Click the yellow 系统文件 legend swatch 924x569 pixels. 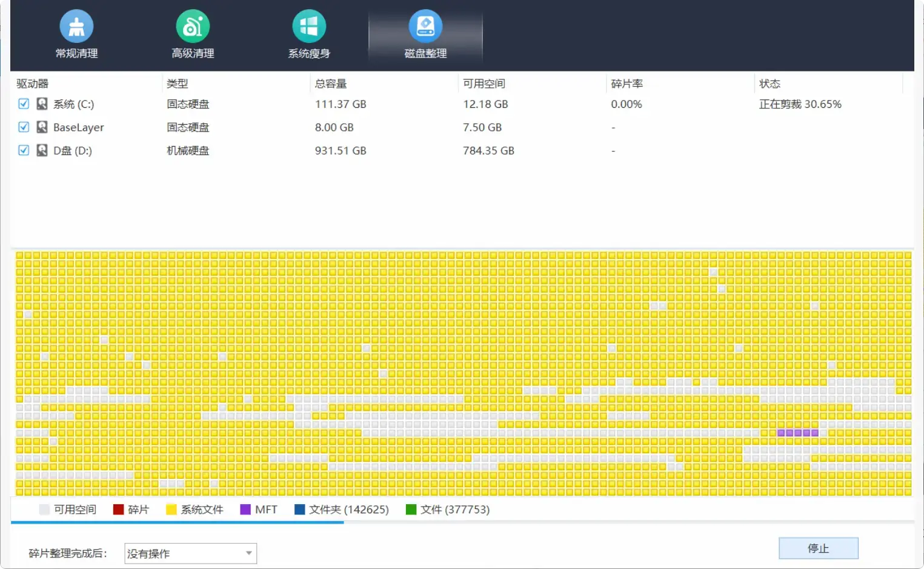(x=171, y=510)
